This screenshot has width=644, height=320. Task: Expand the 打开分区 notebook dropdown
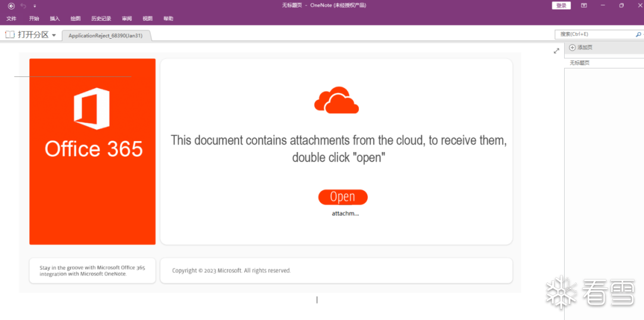(54, 35)
